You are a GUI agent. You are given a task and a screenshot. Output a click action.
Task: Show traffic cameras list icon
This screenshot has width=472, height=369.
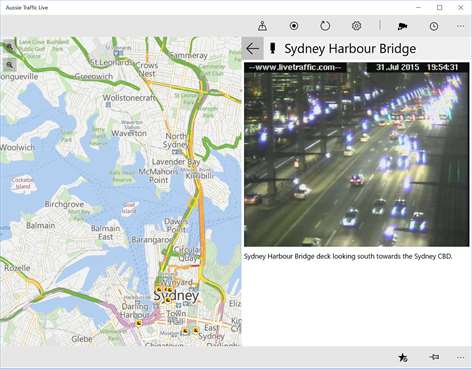[x=402, y=26]
